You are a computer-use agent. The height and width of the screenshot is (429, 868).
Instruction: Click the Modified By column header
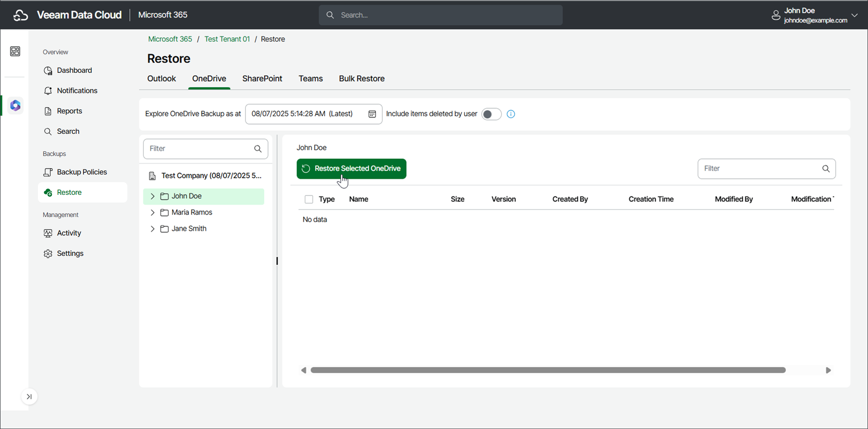734,199
